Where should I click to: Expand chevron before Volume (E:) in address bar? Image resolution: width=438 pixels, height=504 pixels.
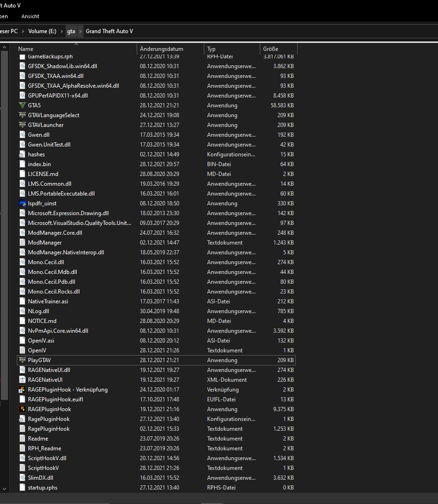(23, 31)
